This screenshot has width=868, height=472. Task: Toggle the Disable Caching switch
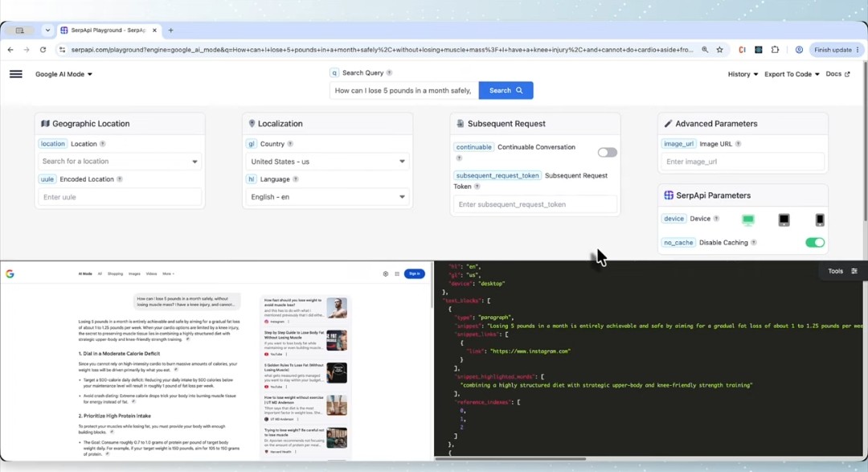(815, 242)
